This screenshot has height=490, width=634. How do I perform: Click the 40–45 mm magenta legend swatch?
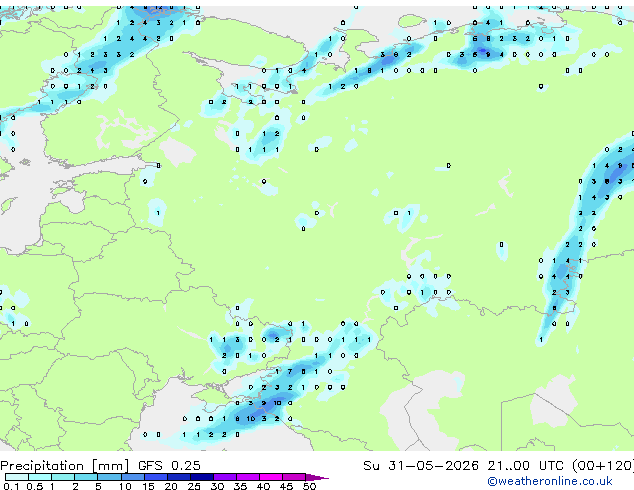click(x=271, y=477)
